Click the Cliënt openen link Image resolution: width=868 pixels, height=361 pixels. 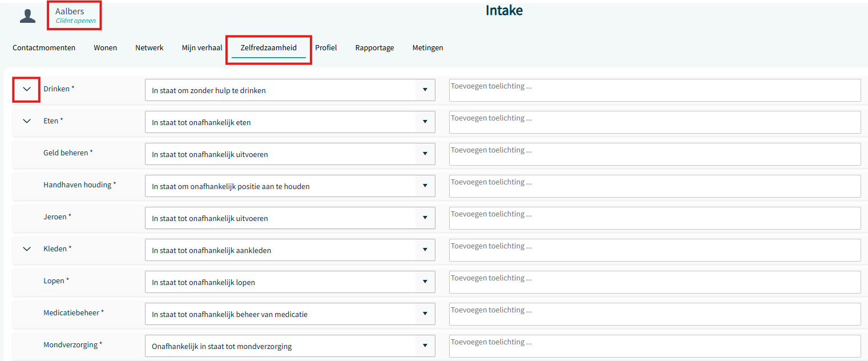[x=75, y=21]
